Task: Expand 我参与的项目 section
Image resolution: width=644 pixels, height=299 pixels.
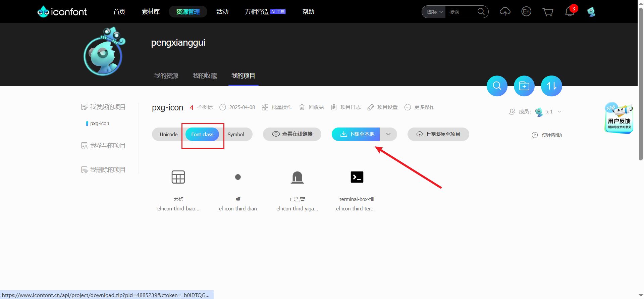Action: click(104, 146)
